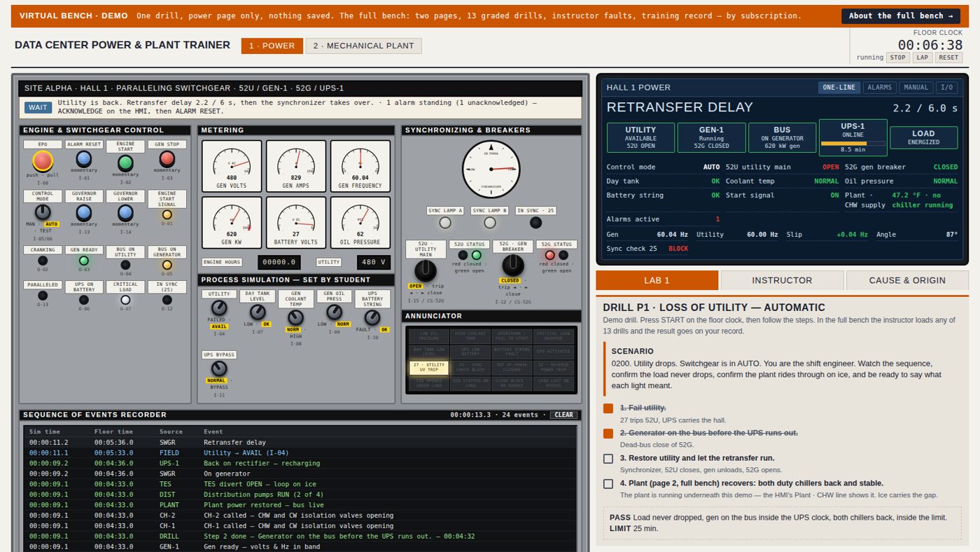Click the 52U UTILITY MAIN breaker handle

(x=426, y=270)
